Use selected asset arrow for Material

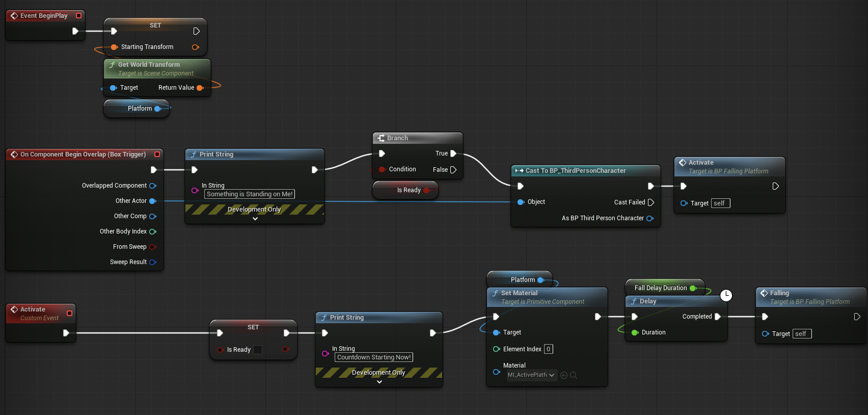point(564,375)
